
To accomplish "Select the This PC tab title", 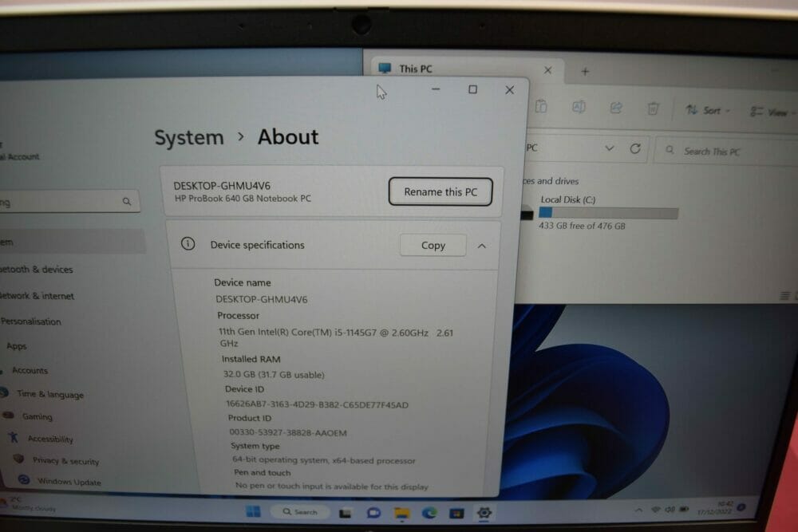I will 415,69.
